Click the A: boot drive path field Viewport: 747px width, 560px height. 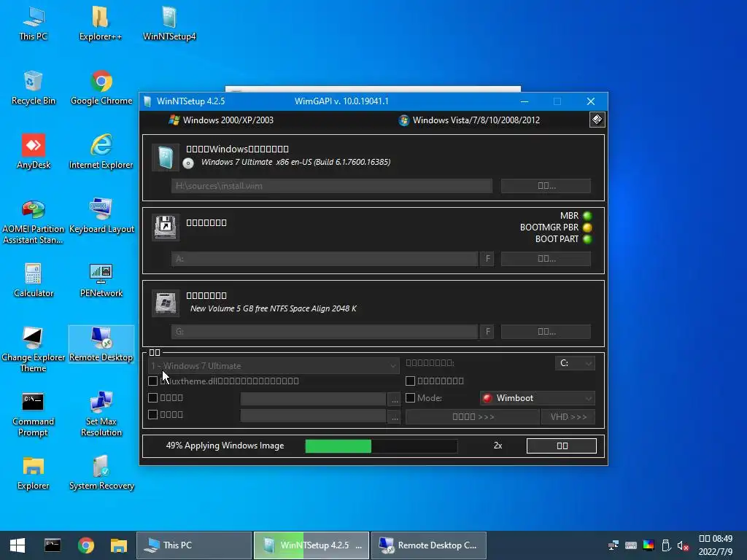(325, 259)
